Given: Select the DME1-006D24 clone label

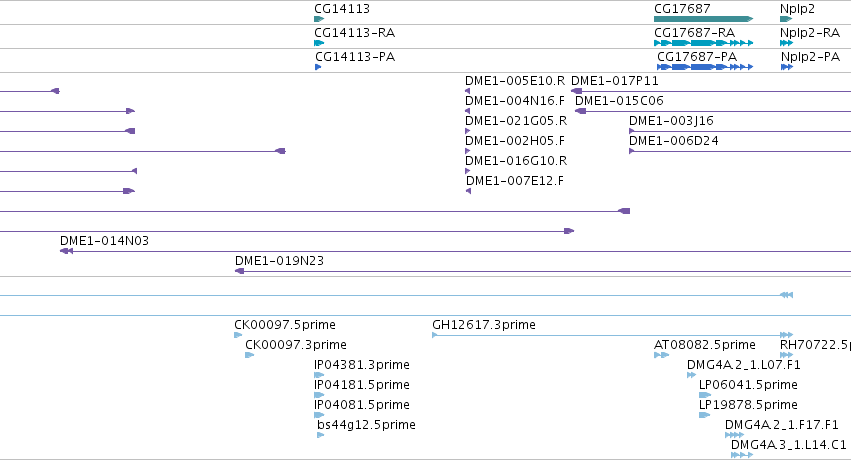Looking at the screenshot, I should click(674, 140).
